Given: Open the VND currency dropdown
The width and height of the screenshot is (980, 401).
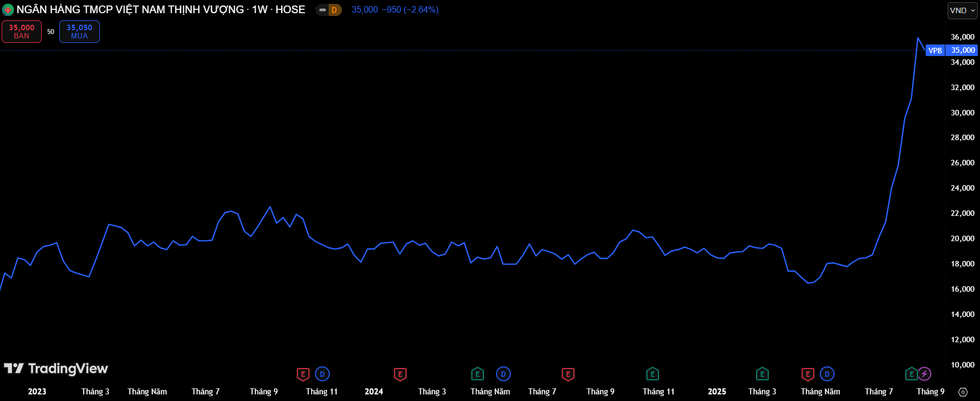Looking at the screenshot, I should click(x=962, y=10).
